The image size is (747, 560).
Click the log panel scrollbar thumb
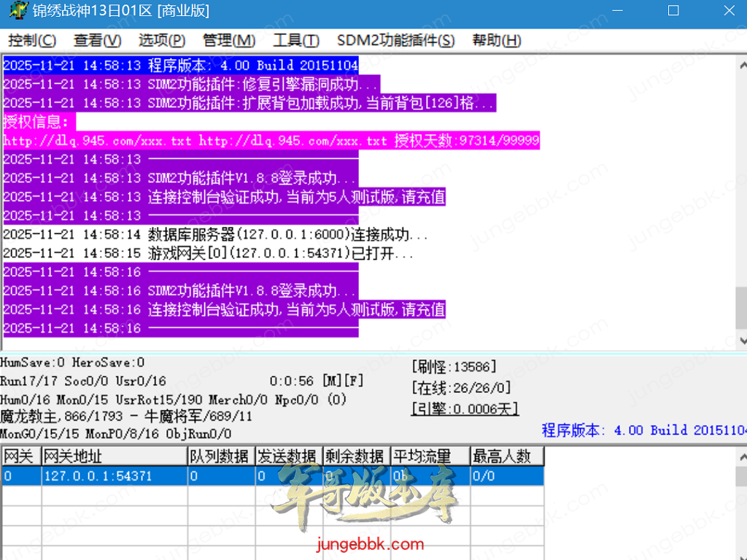(740, 308)
